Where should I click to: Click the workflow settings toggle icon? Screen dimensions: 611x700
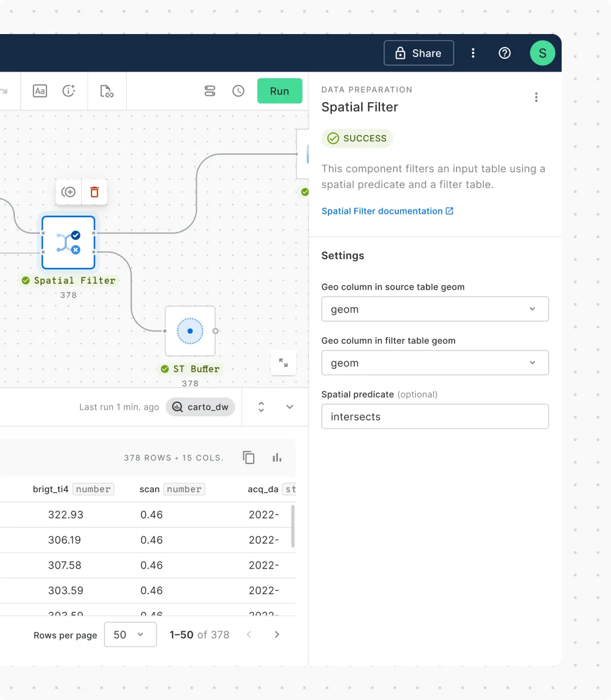point(210,91)
